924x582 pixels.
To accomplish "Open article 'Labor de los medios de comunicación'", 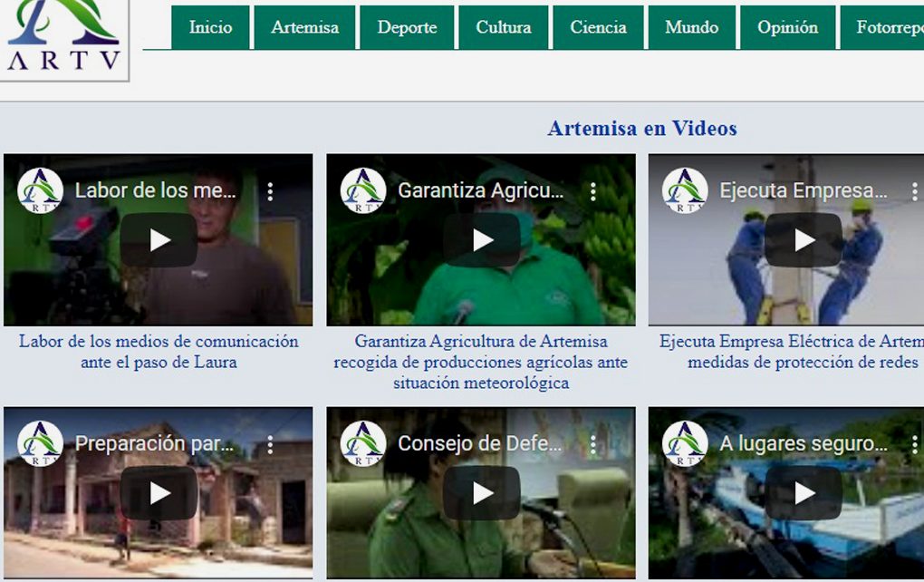I will (x=159, y=352).
